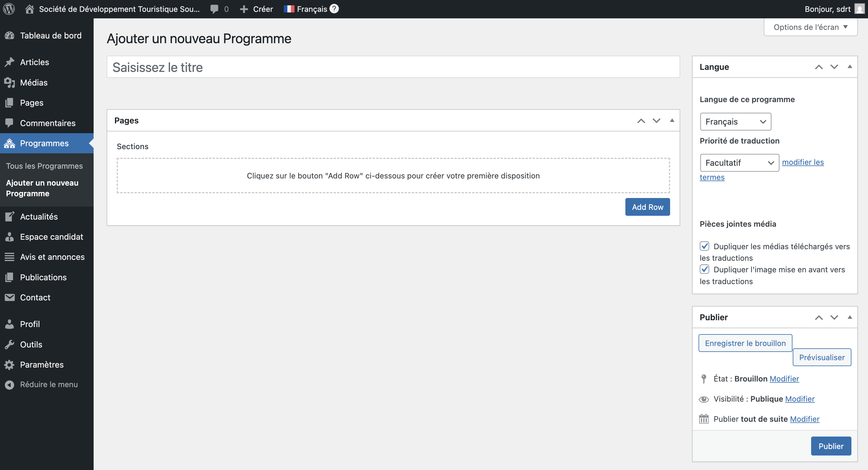Collapse menu with Réduire le menu

click(x=49, y=384)
